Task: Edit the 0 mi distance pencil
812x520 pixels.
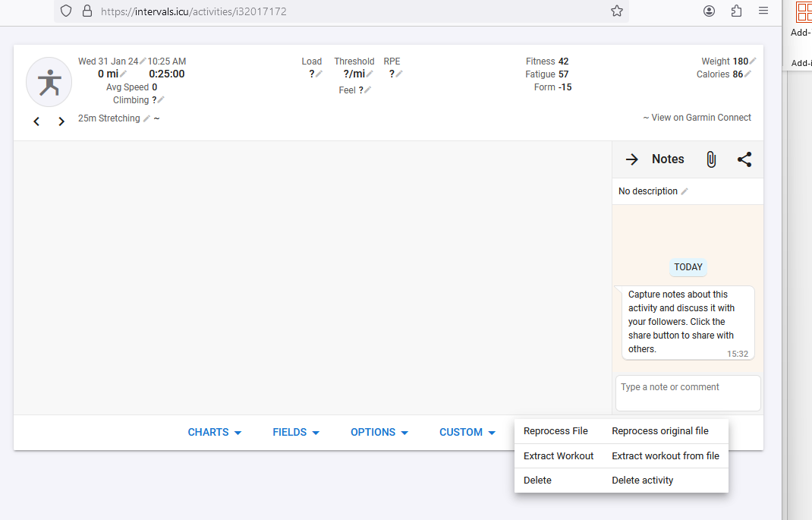Action: tap(123, 74)
